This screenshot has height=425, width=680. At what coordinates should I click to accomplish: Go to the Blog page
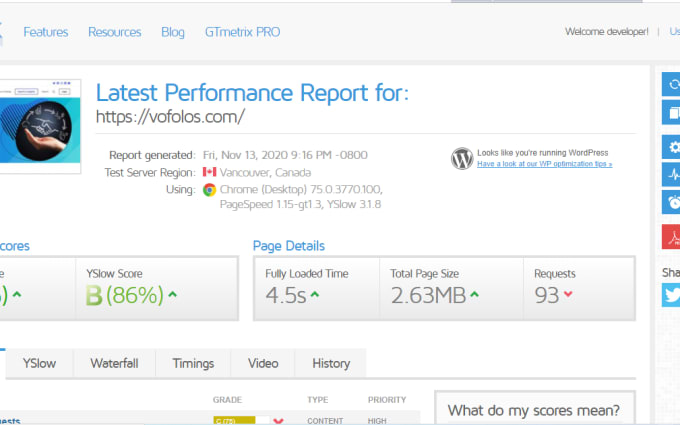pos(173,32)
